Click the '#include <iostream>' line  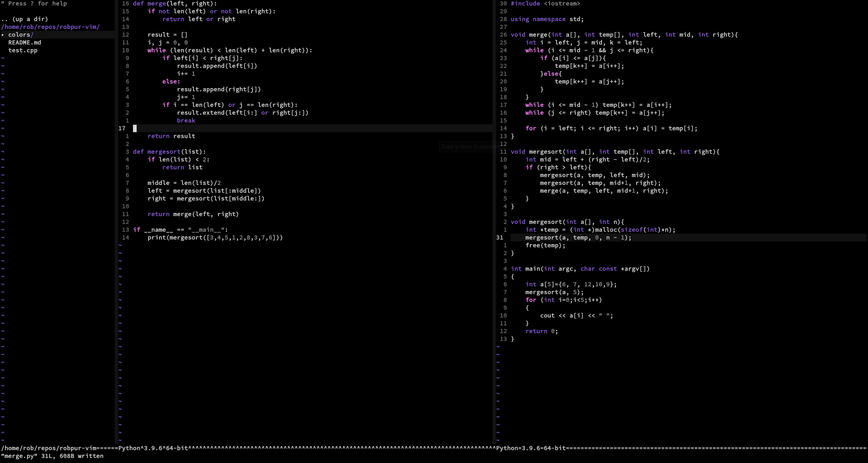[546, 4]
